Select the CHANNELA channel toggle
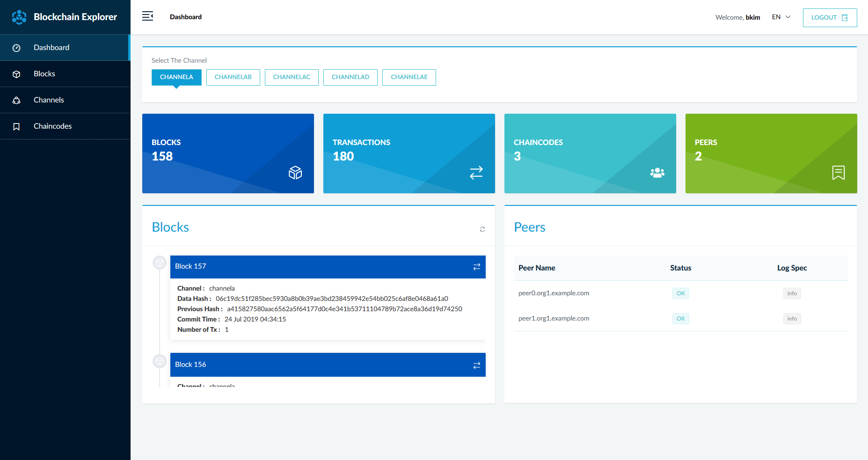This screenshot has height=460, width=868. 176,77
